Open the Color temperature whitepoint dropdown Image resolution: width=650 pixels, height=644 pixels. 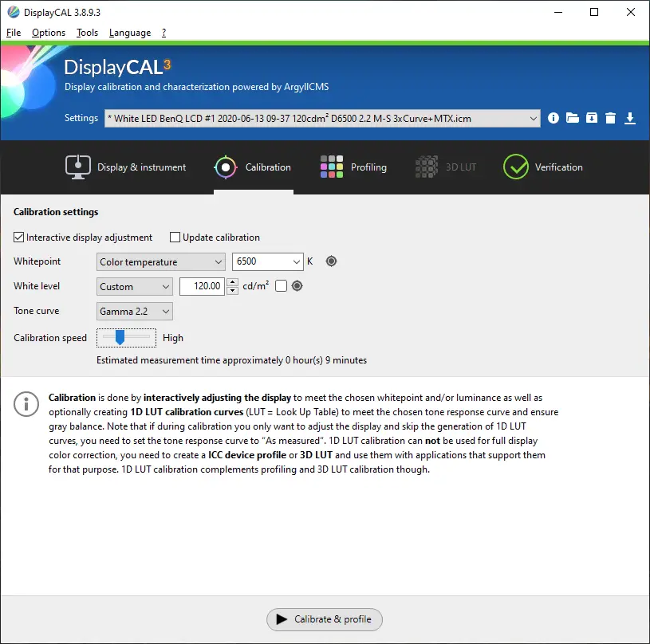pos(161,262)
